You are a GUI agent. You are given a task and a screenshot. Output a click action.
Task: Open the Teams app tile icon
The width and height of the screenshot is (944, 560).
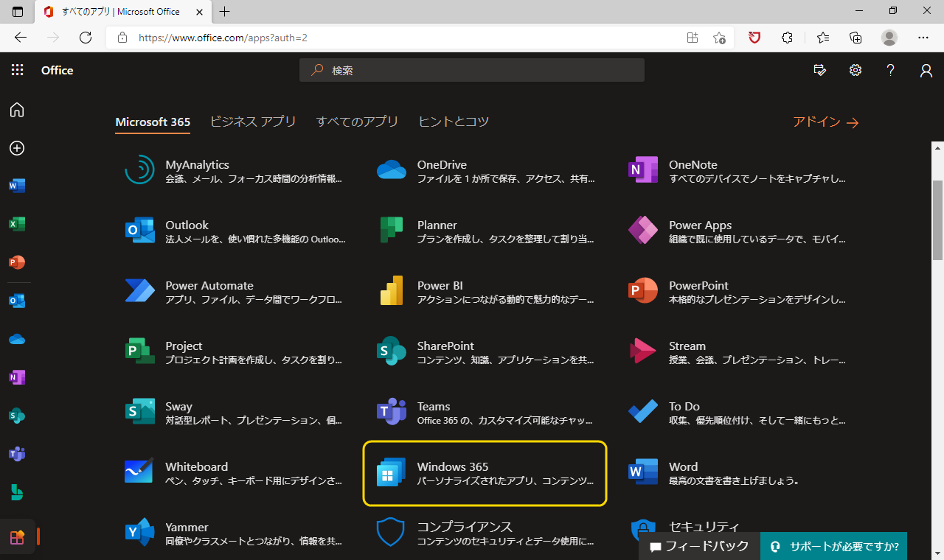point(392,411)
